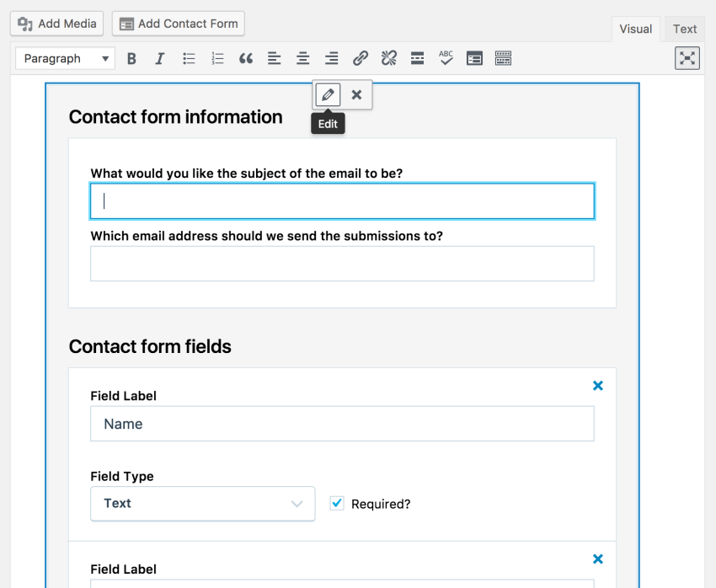
Task: Delete the Name field using its blue X
Action: click(598, 385)
